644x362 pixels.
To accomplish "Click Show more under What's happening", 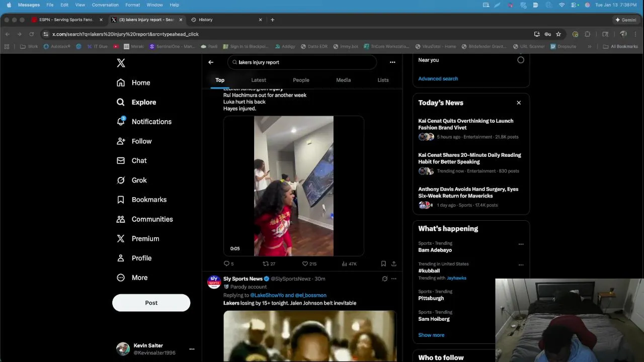I will 431,335.
